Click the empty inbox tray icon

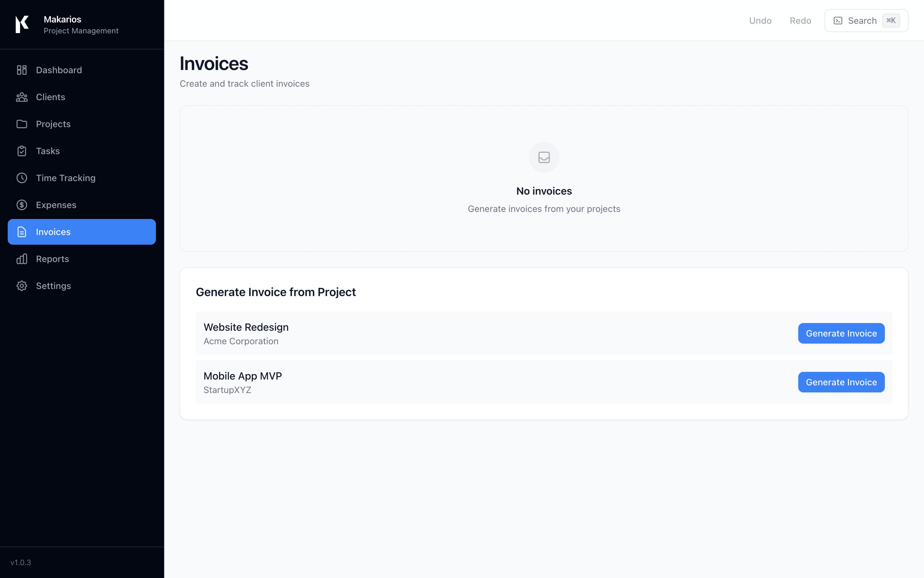click(544, 157)
